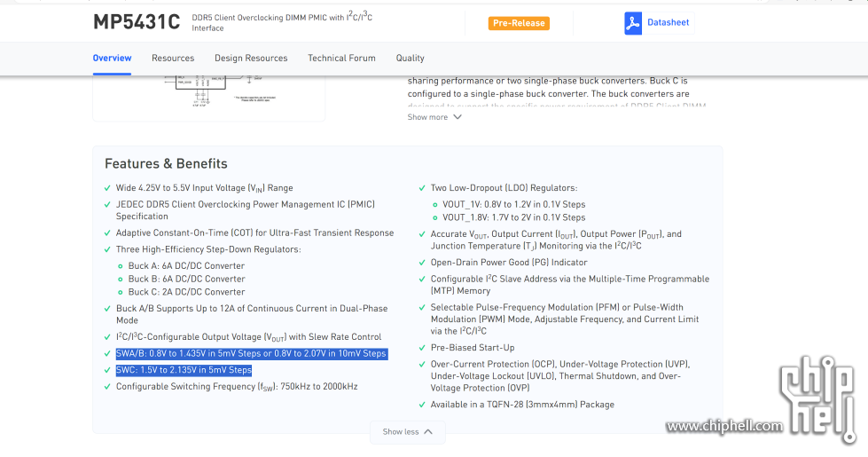
Task: Switch to the Resources tab
Action: [173, 59]
